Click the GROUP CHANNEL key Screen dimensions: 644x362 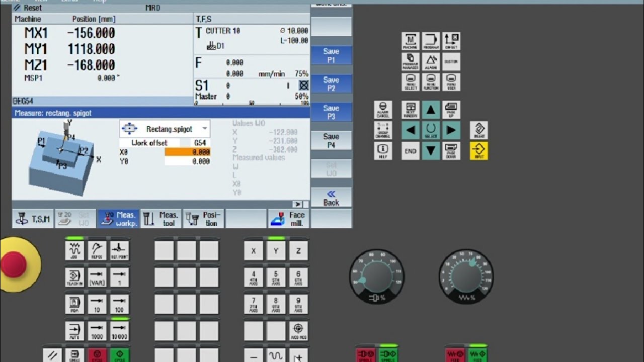click(383, 130)
